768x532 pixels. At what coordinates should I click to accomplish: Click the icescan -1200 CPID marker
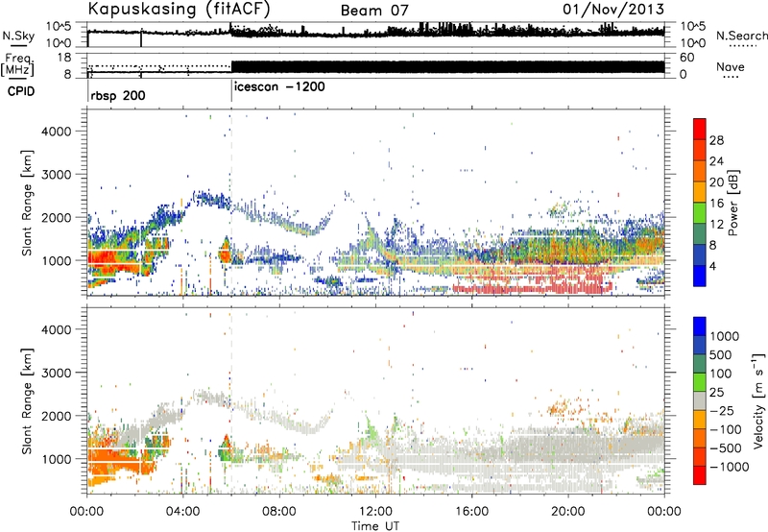click(x=279, y=87)
